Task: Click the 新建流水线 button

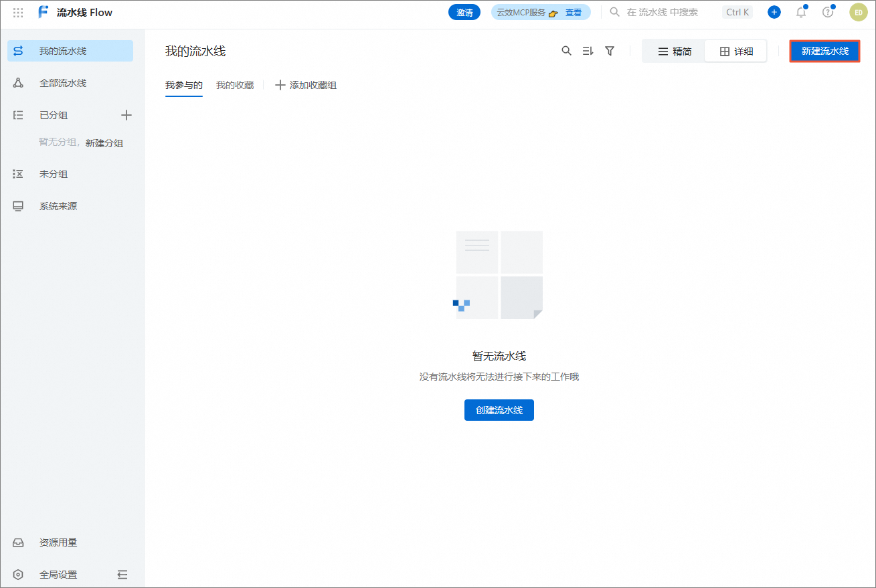Action: pos(824,51)
